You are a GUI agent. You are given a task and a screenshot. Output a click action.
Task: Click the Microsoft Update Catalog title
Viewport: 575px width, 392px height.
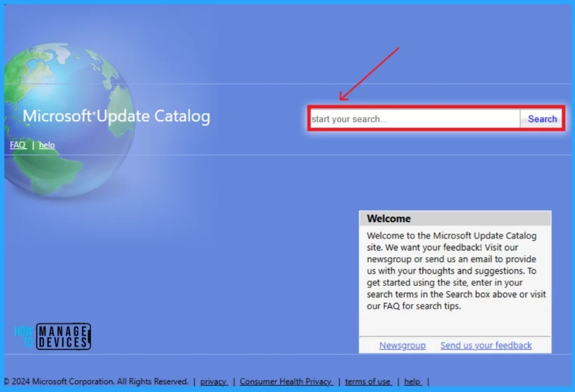point(116,116)
